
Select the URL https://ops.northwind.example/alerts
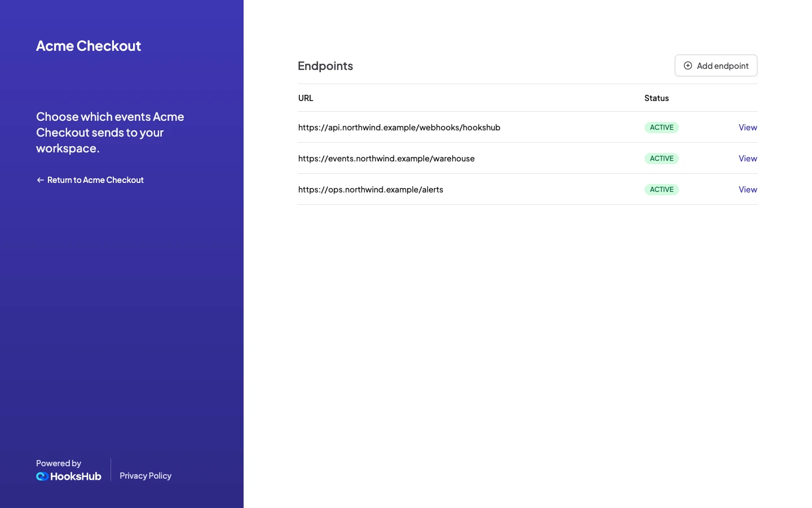[x=370, y=190]
